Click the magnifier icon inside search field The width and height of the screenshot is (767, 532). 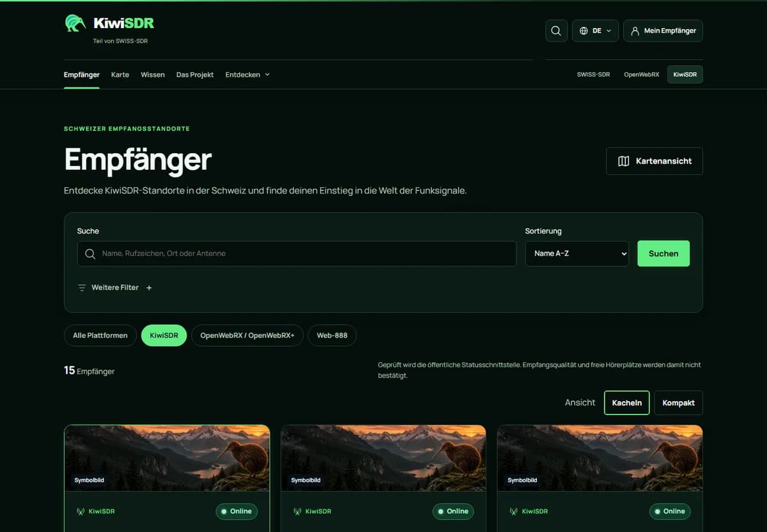click(90, 254)
